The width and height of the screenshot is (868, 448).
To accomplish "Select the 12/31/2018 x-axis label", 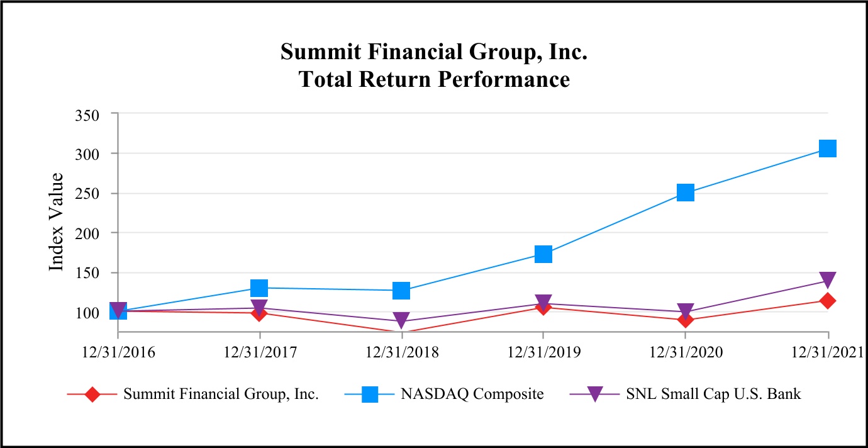I will (402, 352).
